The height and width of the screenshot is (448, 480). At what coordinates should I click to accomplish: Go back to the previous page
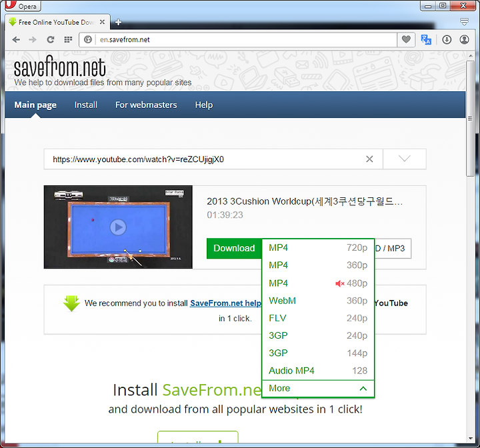(16, 39)
